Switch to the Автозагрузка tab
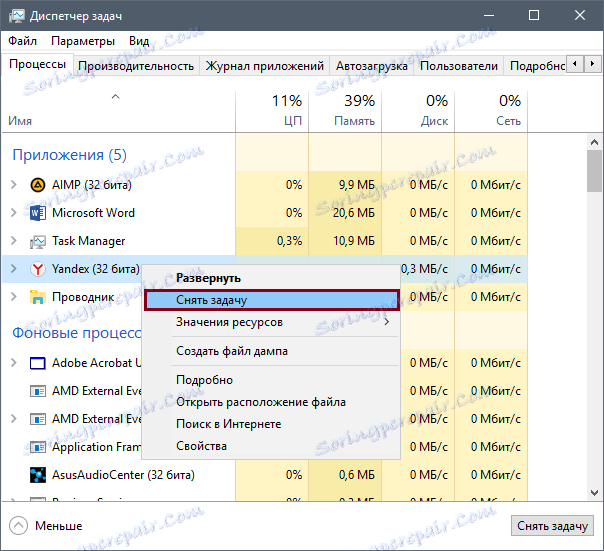This screenshot has width=604, height=551. pos(372,66)
